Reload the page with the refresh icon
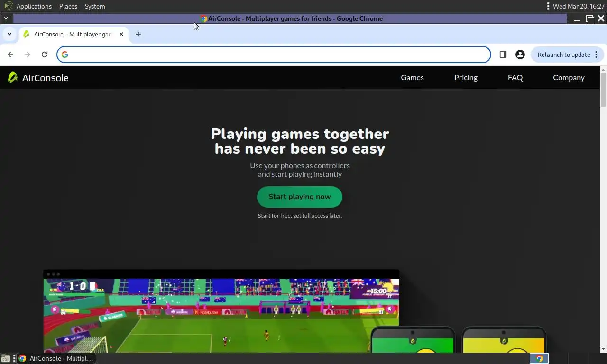The image size is (607, 364). point(45,55)
